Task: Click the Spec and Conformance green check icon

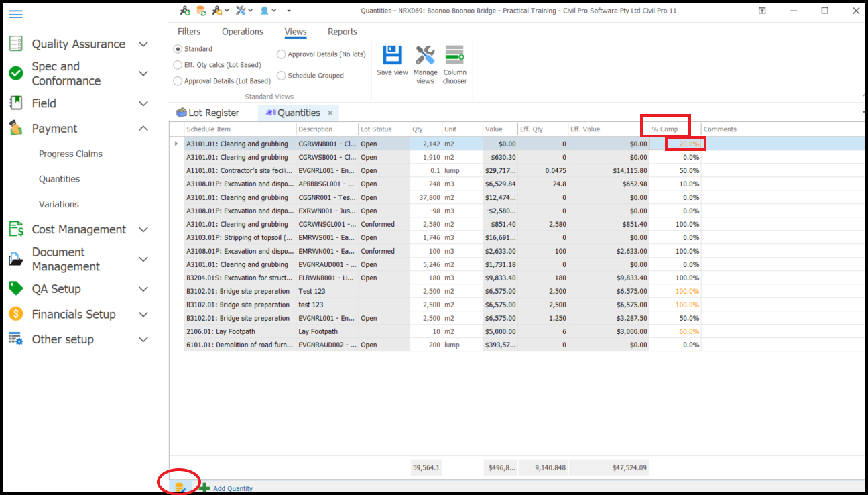Action: [x=16, y=73]
